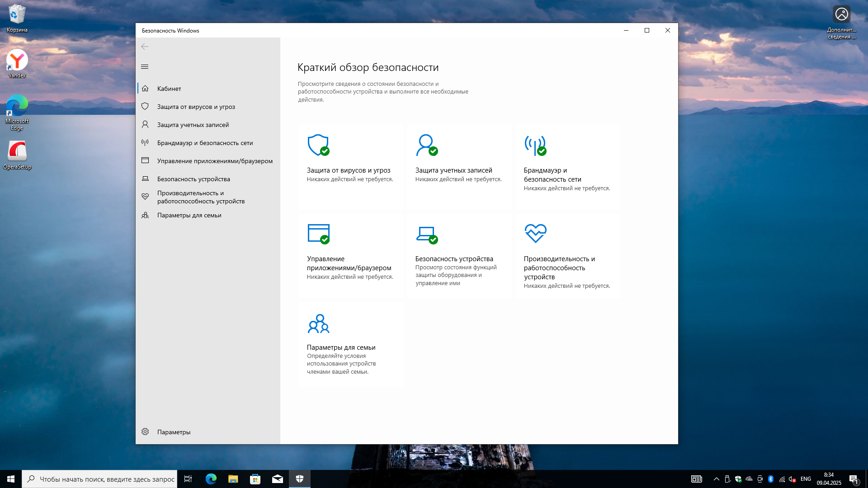The width and height of the screenshot is (868, 488).
Task: Open the device health heart tile icon
Action: pos(535,234)
